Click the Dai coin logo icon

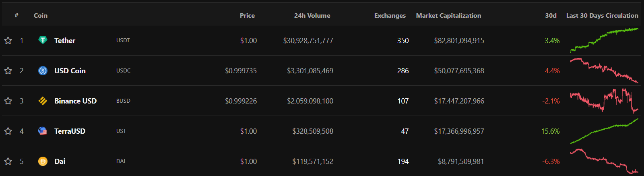(x=43, y=161)
